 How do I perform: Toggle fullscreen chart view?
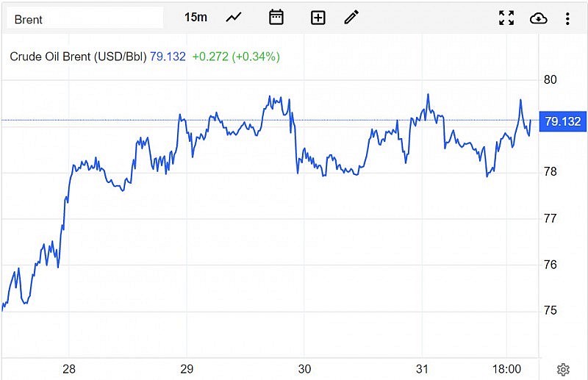point(506,18)
